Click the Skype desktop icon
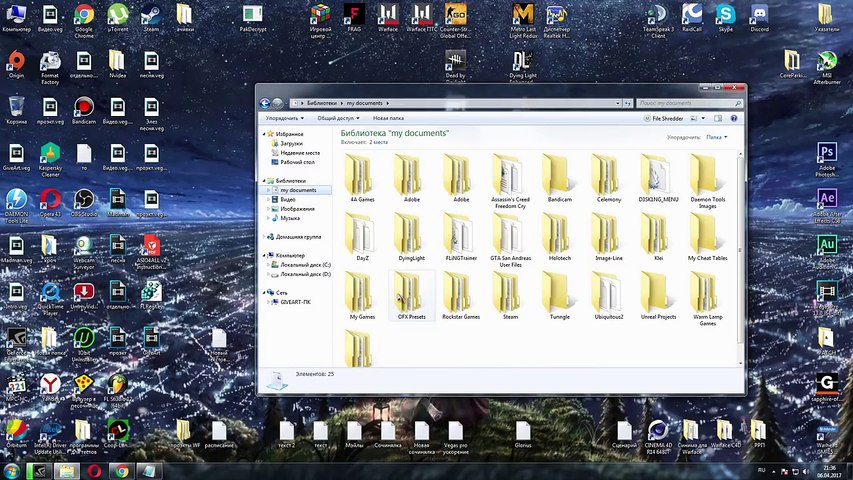The height and width of the screenshot is (480, 853). click(x=726, y=16)
